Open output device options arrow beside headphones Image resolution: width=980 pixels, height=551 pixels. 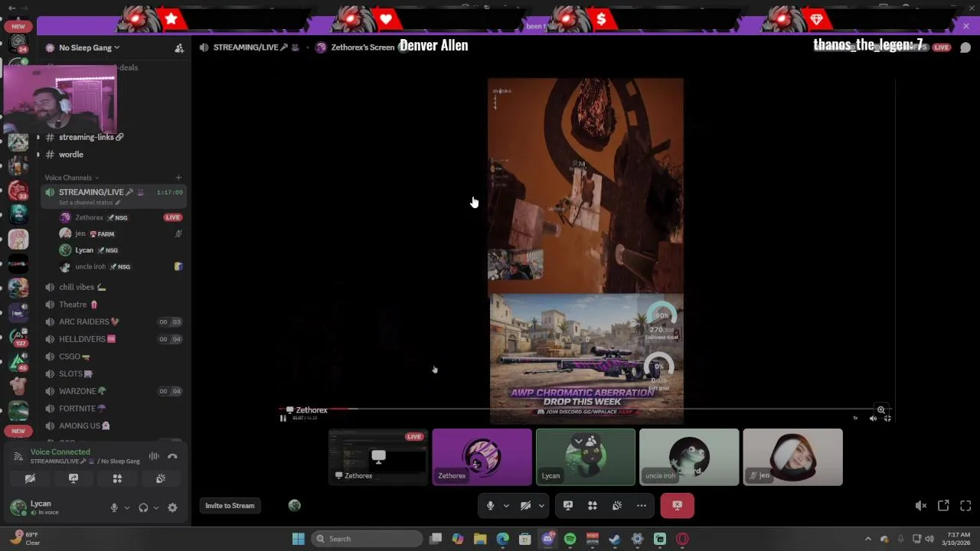click(x=155, y=507)
